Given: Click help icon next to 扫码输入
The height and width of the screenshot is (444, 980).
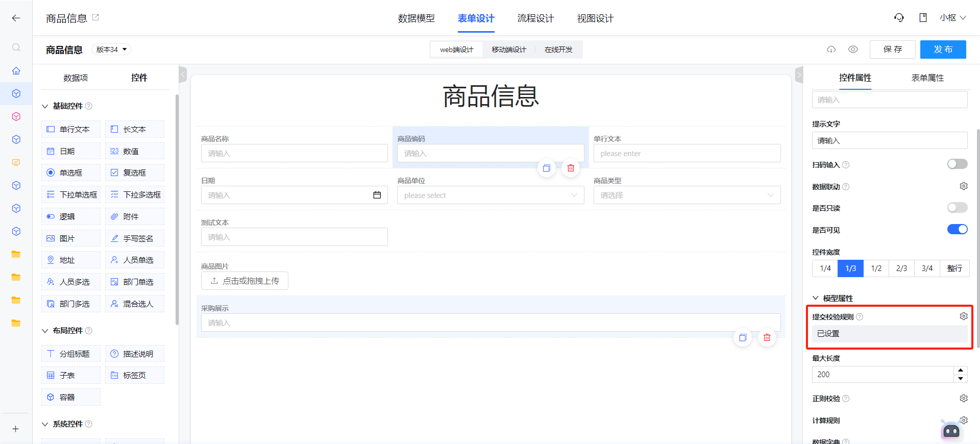Looking at the screenshot, I should pos(846,165).
